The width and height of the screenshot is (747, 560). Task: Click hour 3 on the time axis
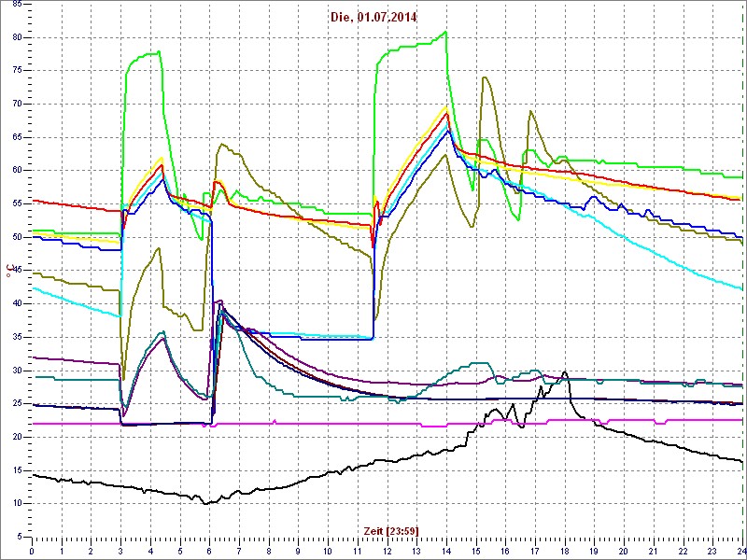pos(120,552)
